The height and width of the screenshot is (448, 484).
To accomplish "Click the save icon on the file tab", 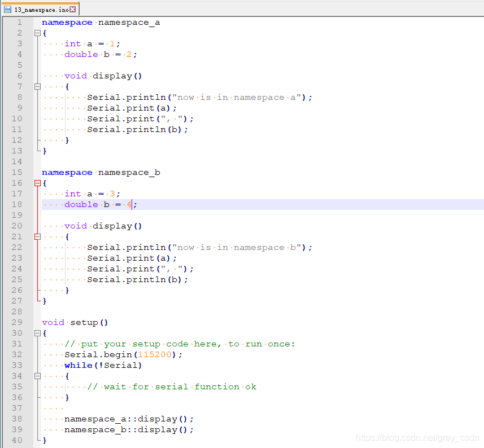I will pos(8,9).
